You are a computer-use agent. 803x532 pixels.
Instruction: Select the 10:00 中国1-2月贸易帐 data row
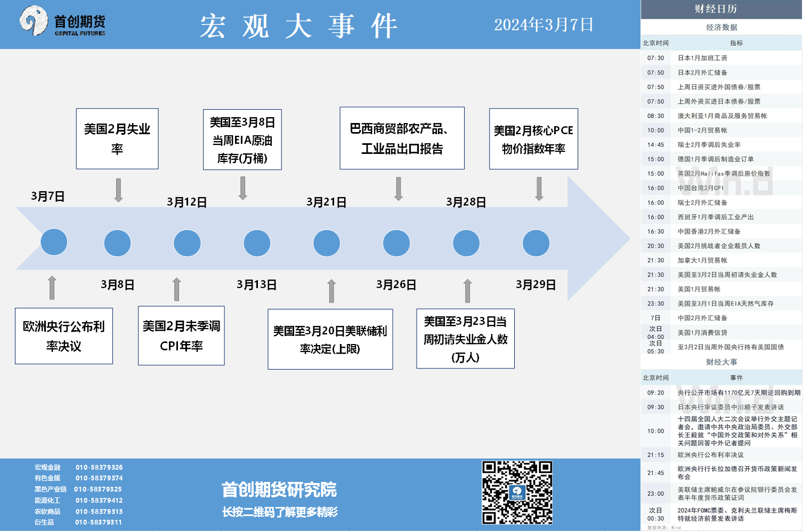coord(721,130)
